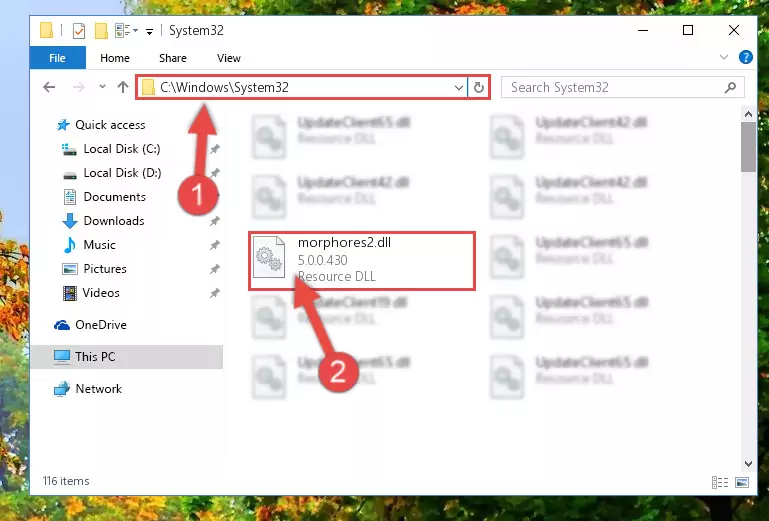This screenshot has height=521, width=769.
Task: Select This PC in navigation pane
Action: [x=127, y=357]
